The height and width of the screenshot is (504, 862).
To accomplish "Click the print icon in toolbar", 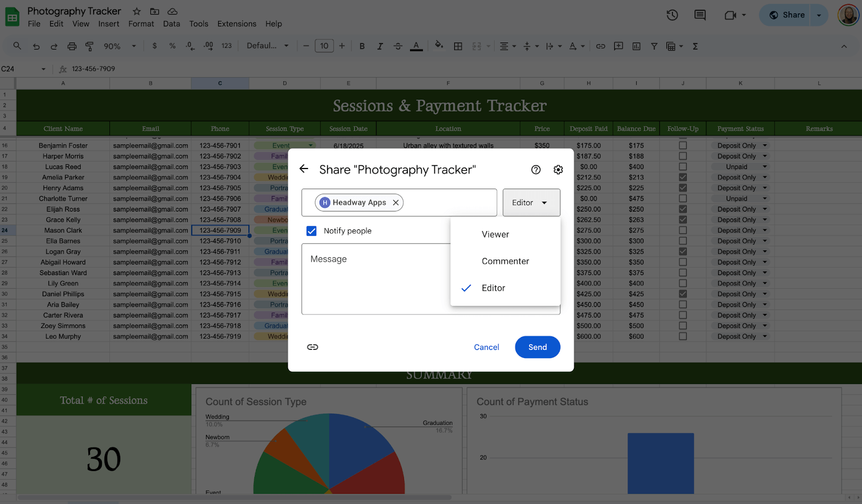I will point(72,46).
